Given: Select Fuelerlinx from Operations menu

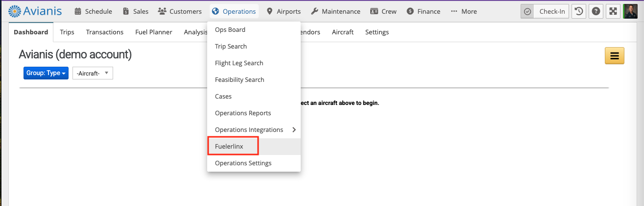Looking at the screenshot, I should (229, 147).
